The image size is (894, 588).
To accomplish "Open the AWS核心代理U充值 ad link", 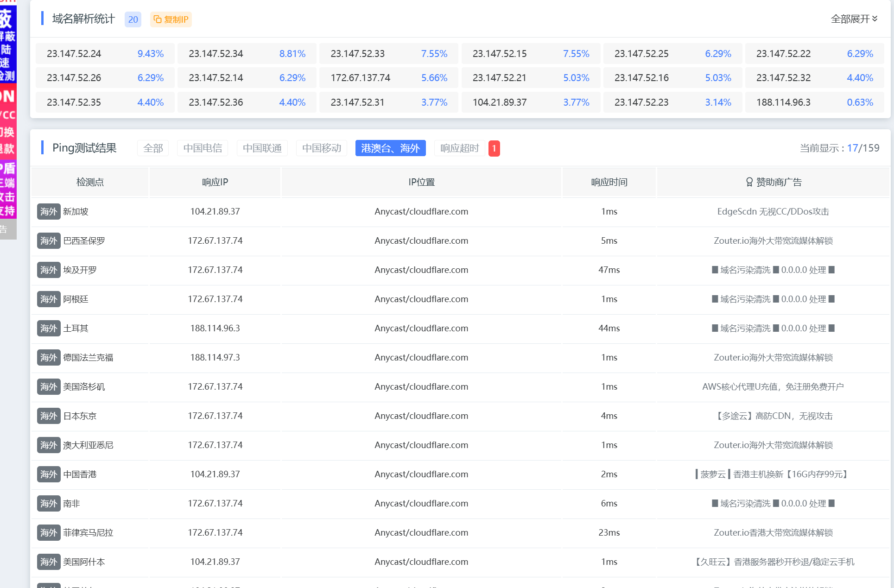I will 773,387.
